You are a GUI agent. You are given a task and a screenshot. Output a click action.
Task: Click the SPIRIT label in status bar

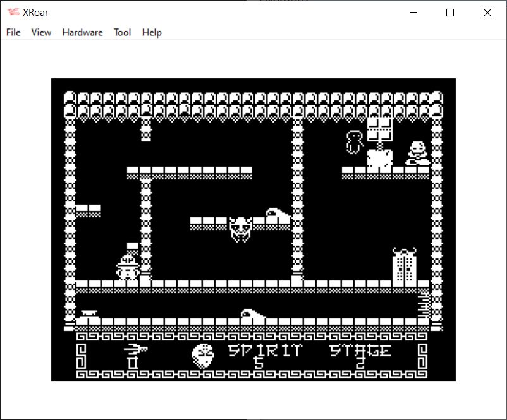pyautogui.click(x=265, y=350)
